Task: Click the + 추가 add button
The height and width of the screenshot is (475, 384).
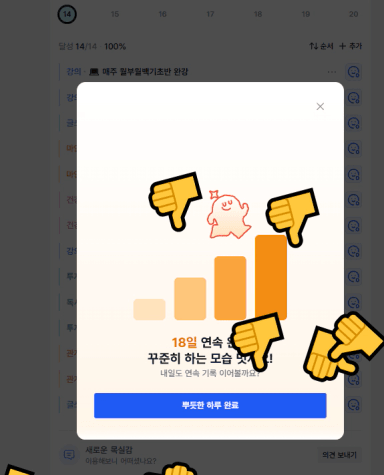Action: (x=350, y=46)
